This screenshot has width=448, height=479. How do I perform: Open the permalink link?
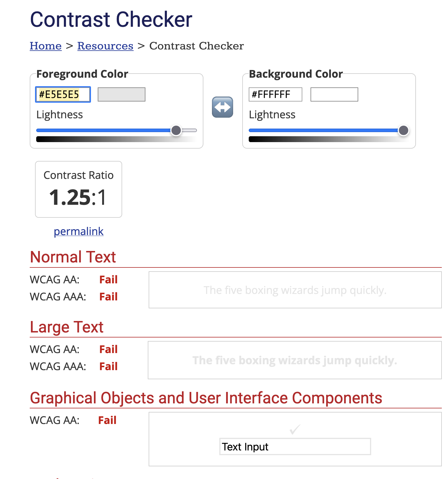point(78,232)
